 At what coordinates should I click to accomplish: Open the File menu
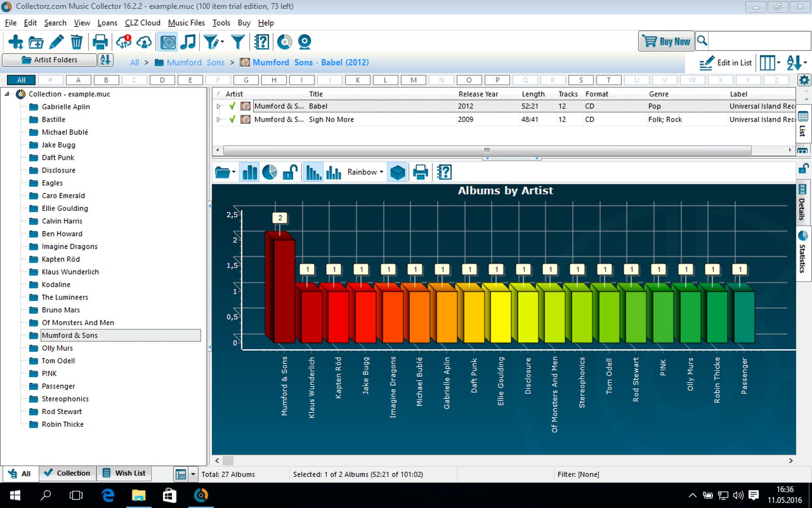click(10, 23)
